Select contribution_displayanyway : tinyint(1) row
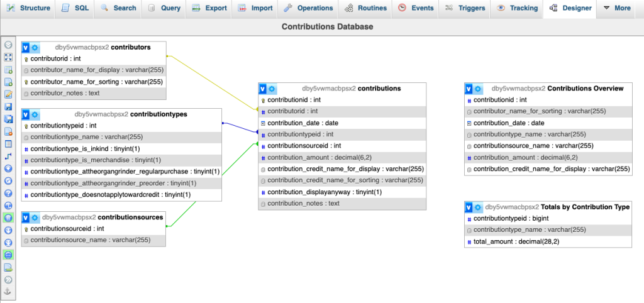The height and width of the screenshot is (303, 644). click(342, 192)
